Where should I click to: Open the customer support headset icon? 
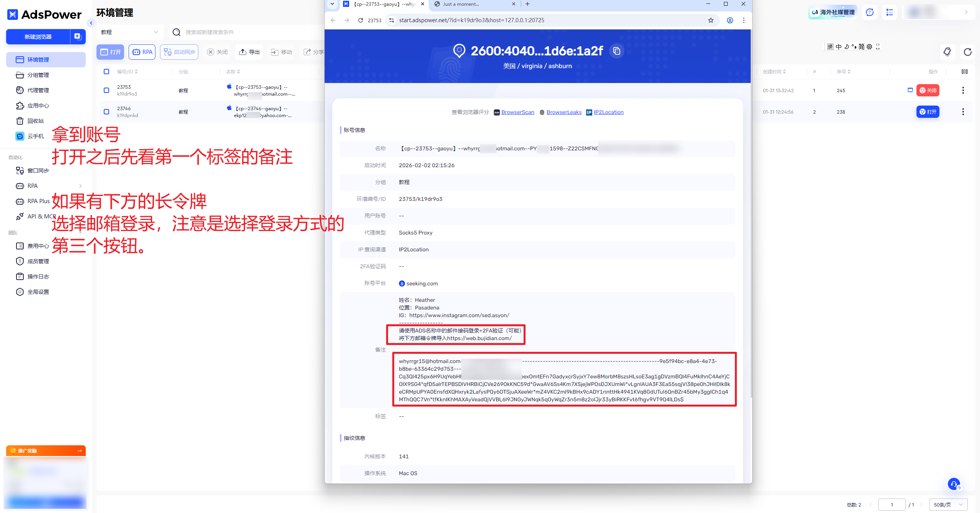click(x=954, y=484)
